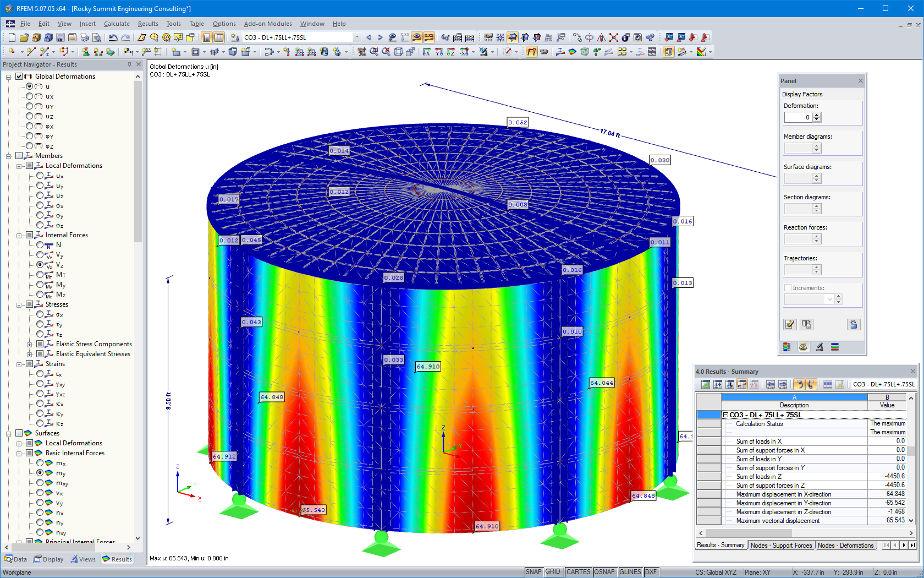Screen dimensions: 924x578
Task: Increase the Deformation factor spinner
Action: click(817, 114)
